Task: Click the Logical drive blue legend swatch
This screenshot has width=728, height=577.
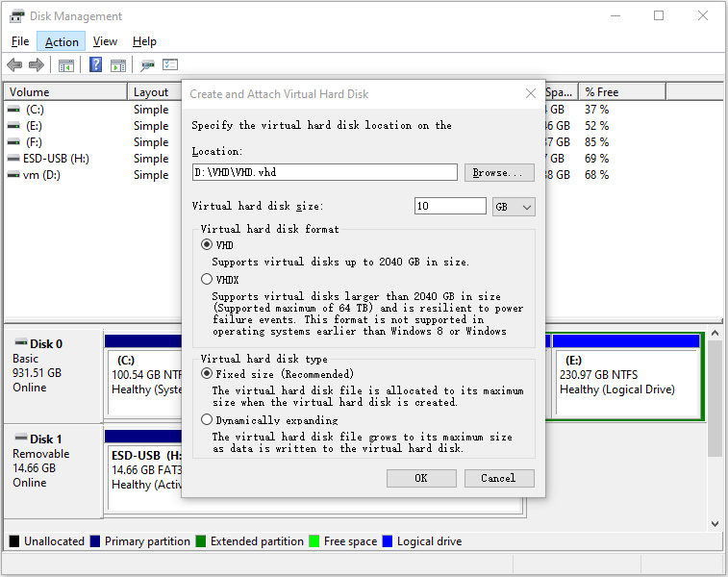Action: pos(388,541)
